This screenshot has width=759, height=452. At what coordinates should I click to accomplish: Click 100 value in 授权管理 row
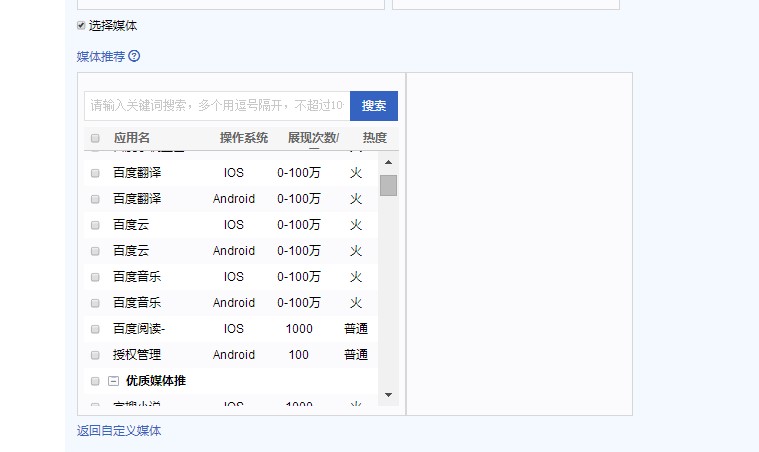pos(299,355)
